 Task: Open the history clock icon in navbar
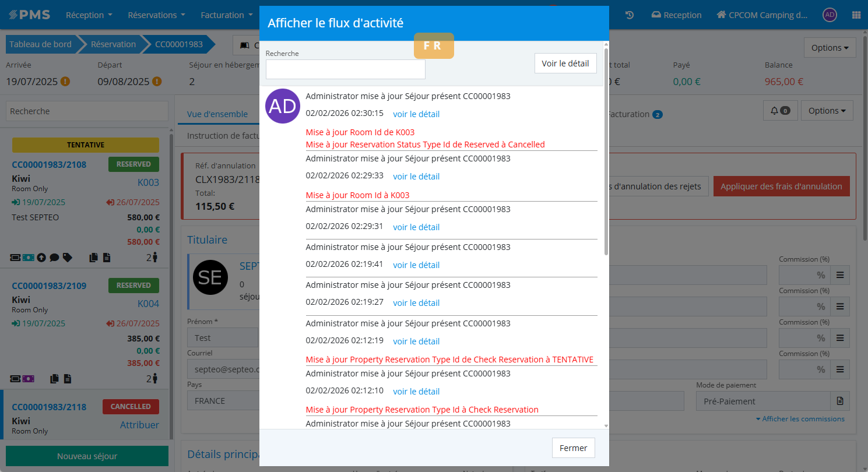coord(630,15)
